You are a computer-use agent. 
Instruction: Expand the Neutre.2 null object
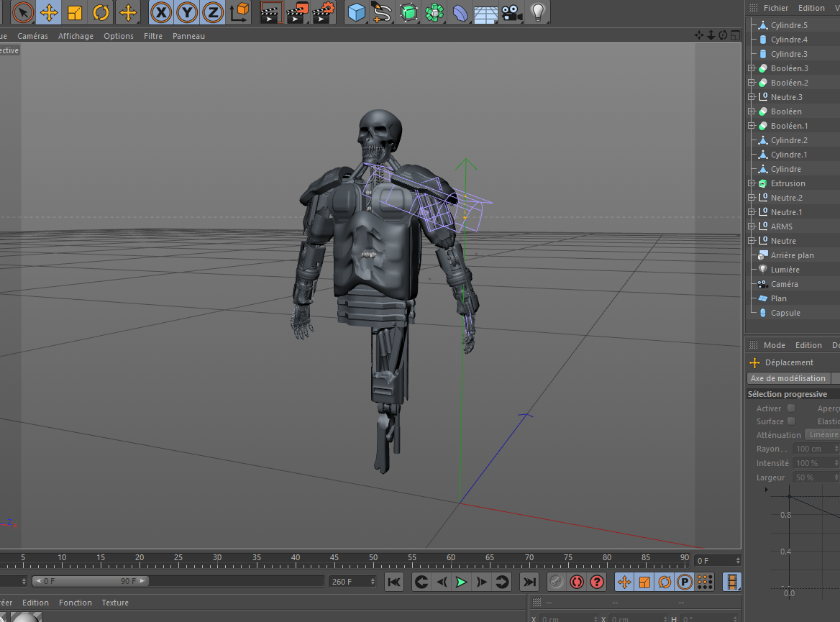pyautogui.click(x=752, y=198)
